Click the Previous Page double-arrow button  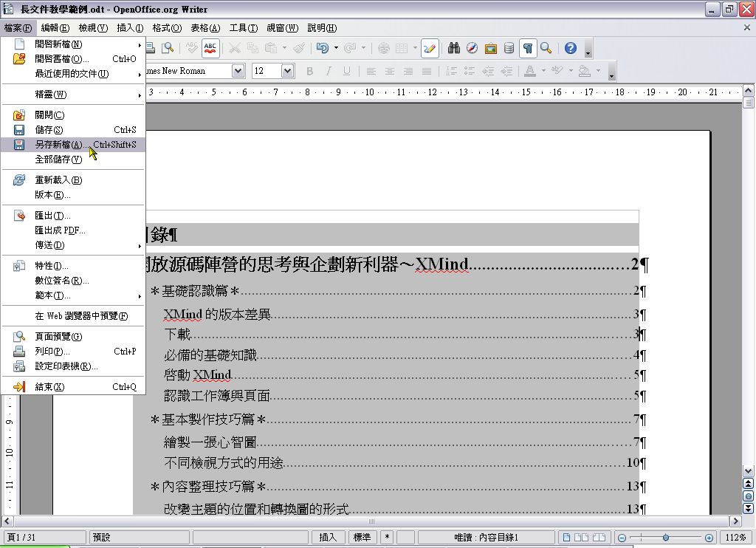coord(749,484)
